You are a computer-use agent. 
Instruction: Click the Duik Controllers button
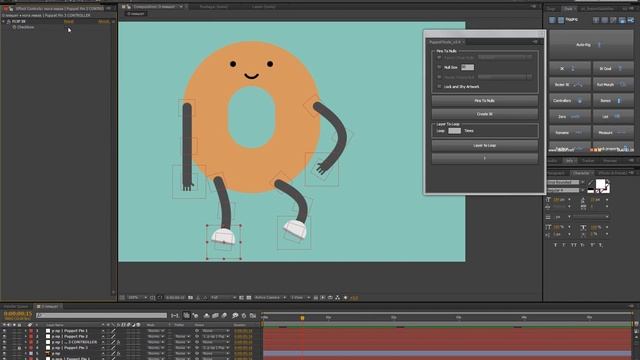tap(570, 100)
